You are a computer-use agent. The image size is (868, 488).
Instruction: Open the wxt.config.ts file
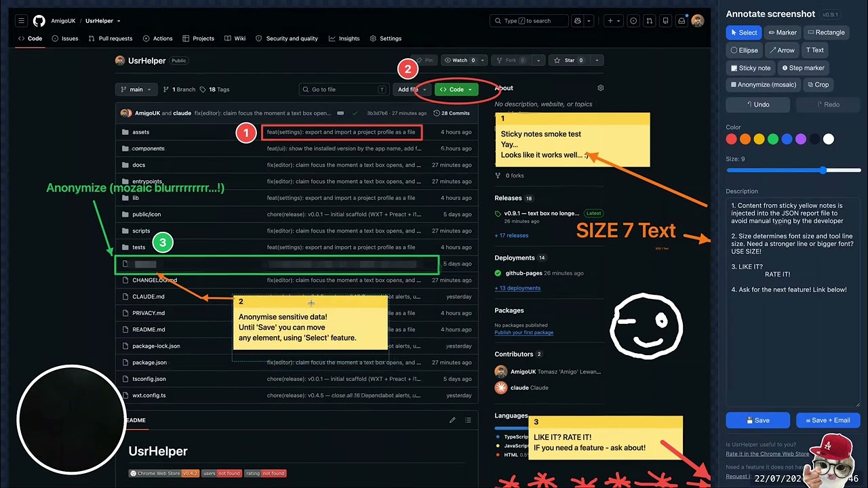(149, 395)
